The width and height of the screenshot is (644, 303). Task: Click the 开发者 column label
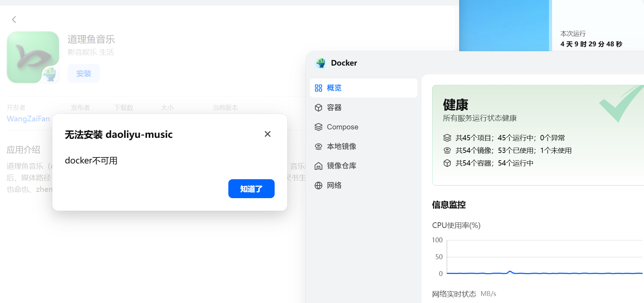click(16, 108)
